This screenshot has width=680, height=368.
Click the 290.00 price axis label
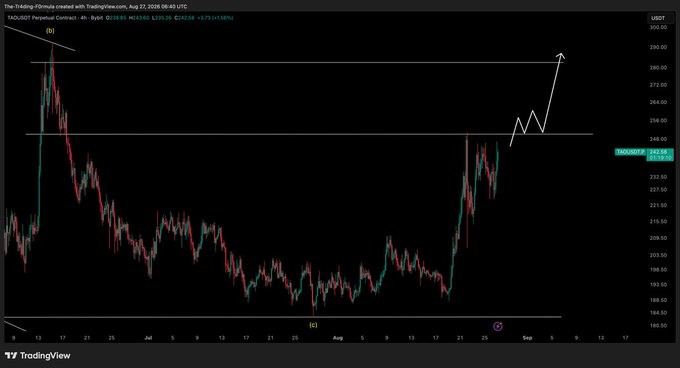click(658, 47)
